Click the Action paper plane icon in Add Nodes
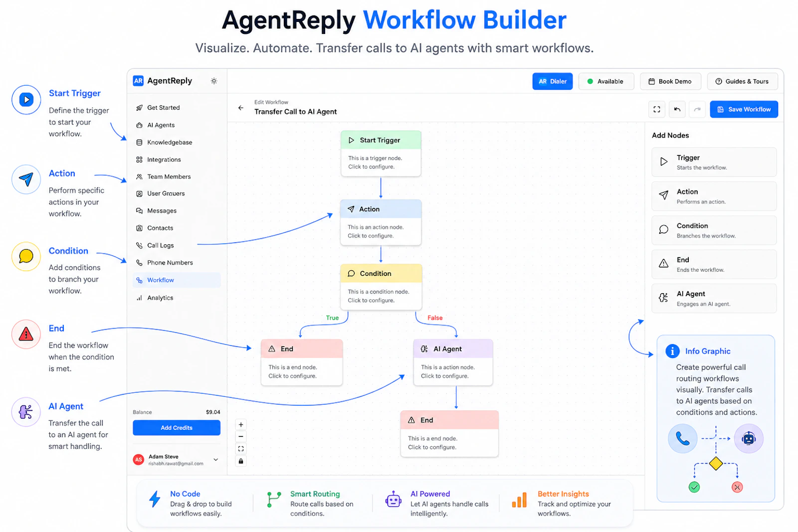798x532 pixels. [x=664, y=195]
